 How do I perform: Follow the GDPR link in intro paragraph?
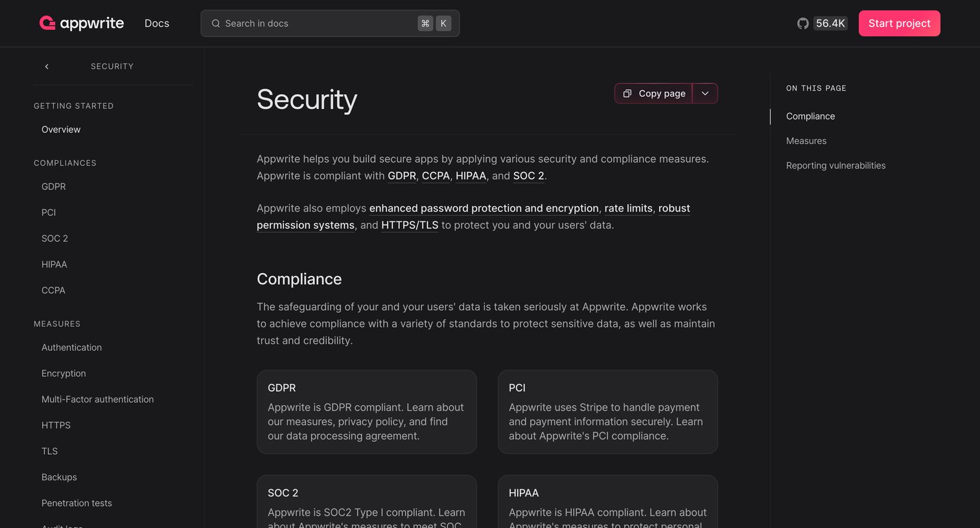(x=402, y=176)
